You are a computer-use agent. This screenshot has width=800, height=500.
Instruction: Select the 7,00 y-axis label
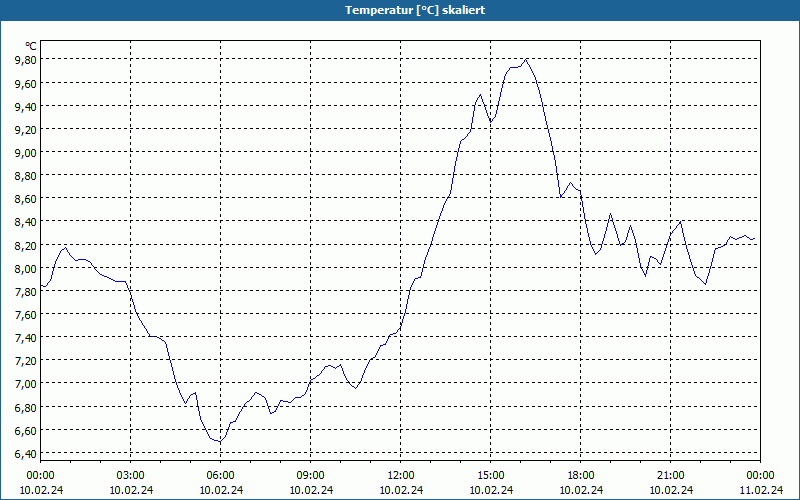[26, 384]
